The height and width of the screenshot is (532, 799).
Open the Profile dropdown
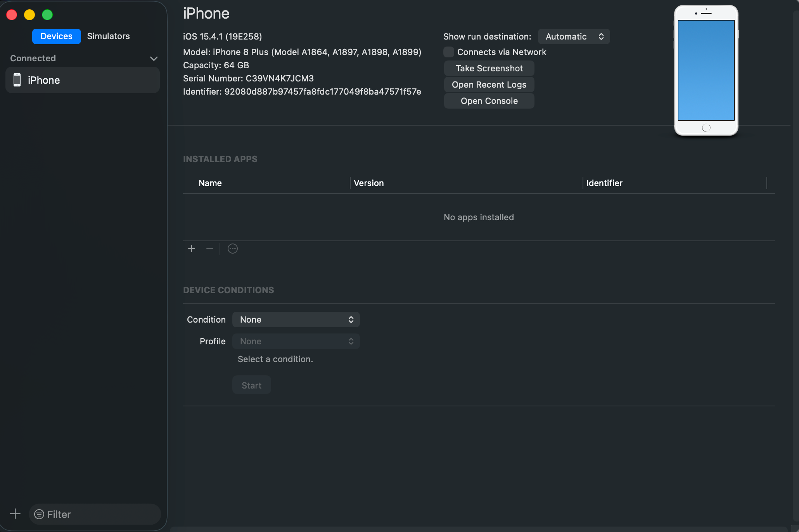[296, 341]
